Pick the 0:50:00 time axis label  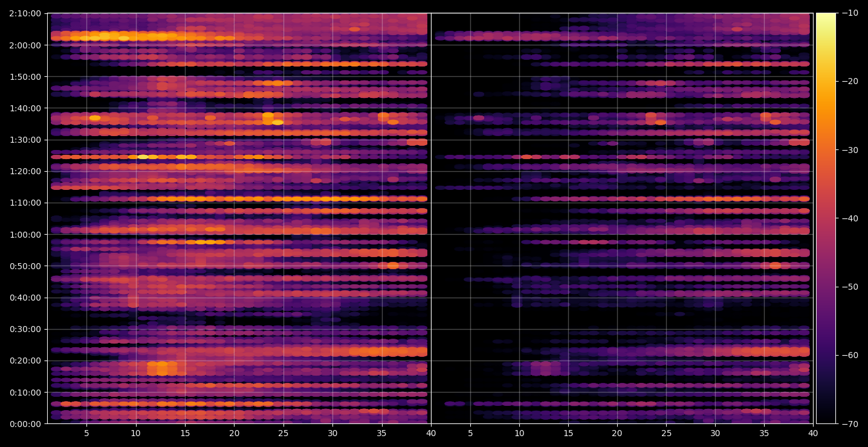point(25,266)
